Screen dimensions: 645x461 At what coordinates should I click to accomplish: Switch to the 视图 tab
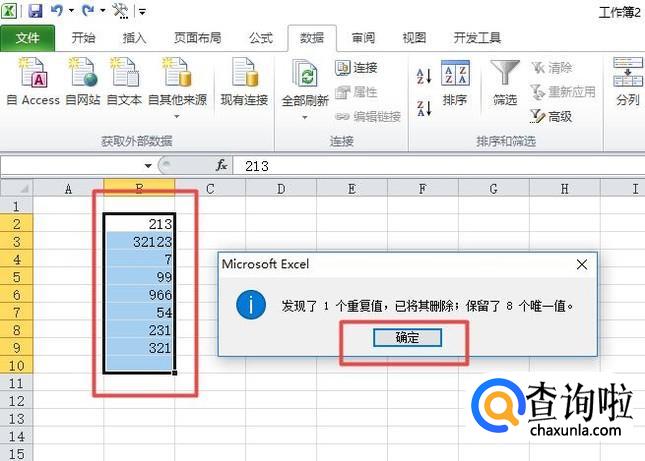(414, 38)
